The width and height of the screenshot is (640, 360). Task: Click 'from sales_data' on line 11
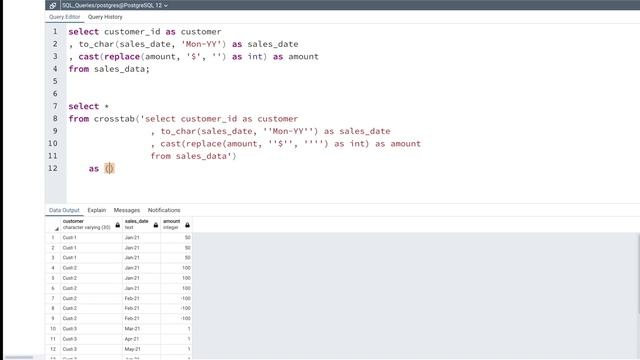[189, 156]
